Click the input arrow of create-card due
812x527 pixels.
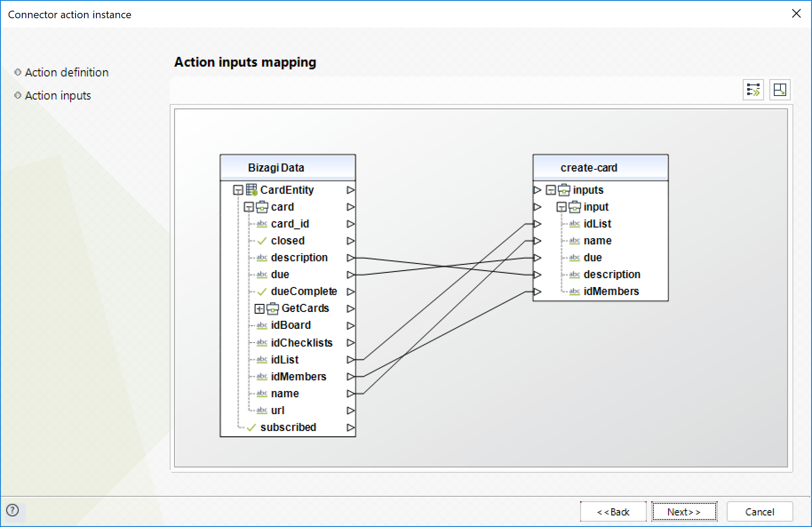537,257
